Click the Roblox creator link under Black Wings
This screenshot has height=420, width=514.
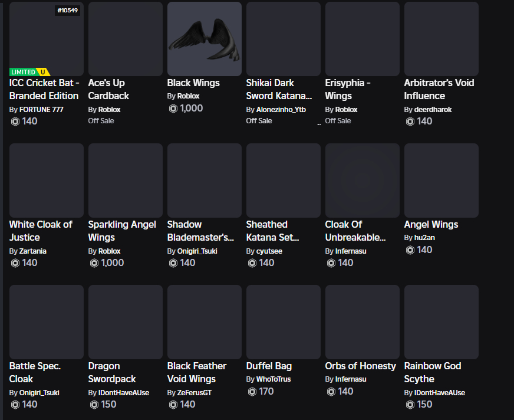188,96
